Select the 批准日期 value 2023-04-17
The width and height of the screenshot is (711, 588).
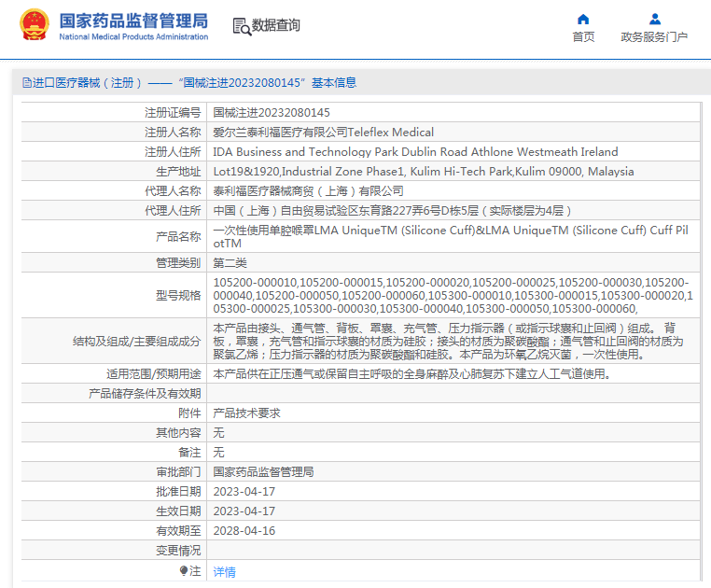coord(244,491)
